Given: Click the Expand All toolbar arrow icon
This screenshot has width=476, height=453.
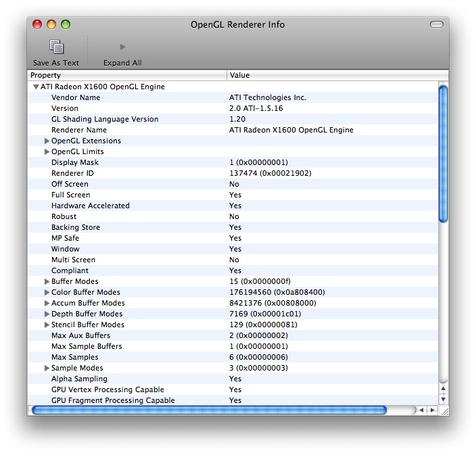Looking at the screenshot, I should pyautogui.click(x=122, y=47).
